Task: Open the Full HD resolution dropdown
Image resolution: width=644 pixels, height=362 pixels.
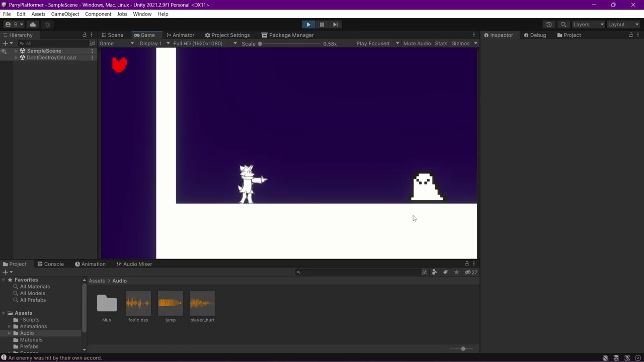Action: 205,43
